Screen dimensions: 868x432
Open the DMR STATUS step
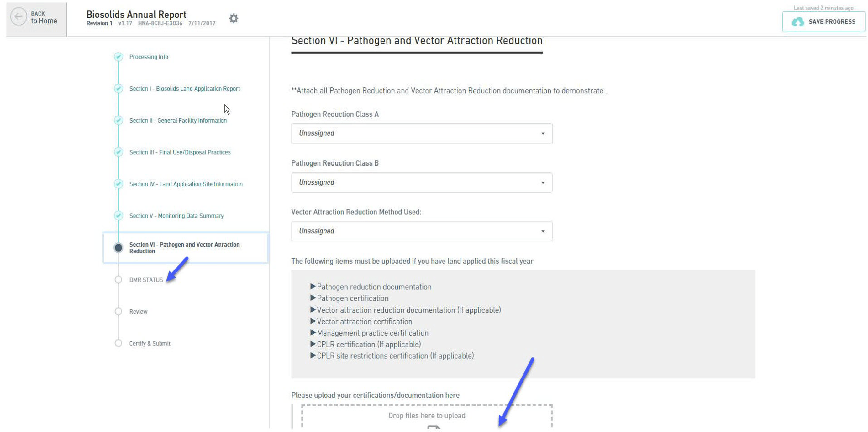click(146, 280)
